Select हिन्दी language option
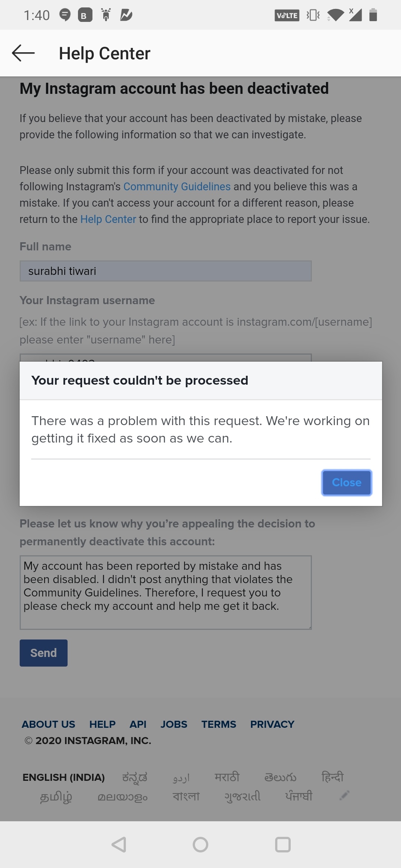The height and width of the screenshot is (868, 401). pos(333,776)
